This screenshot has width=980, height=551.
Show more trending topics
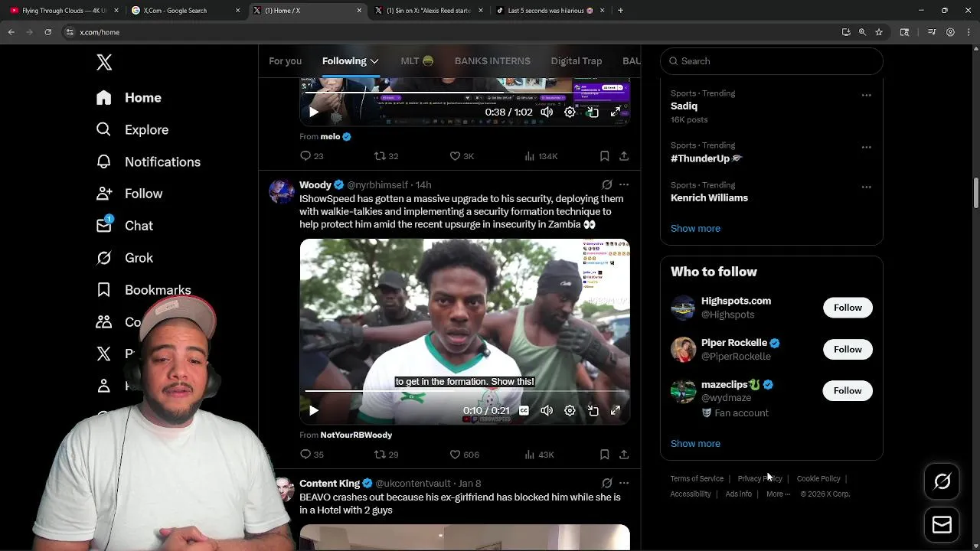tap(695, 229)
